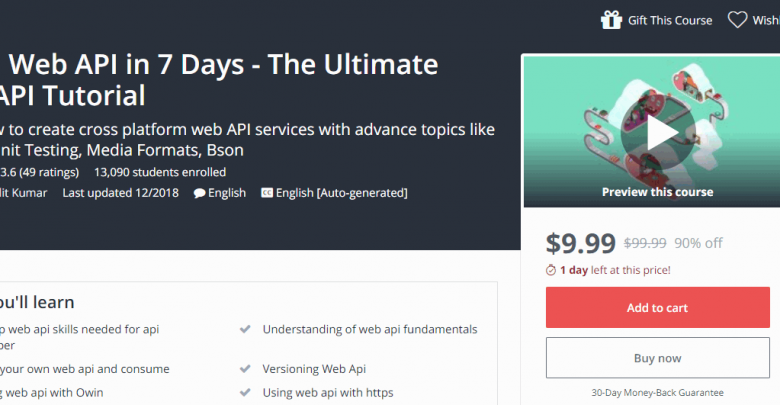Click checkmark beside Using web api with https

[245, 393]
